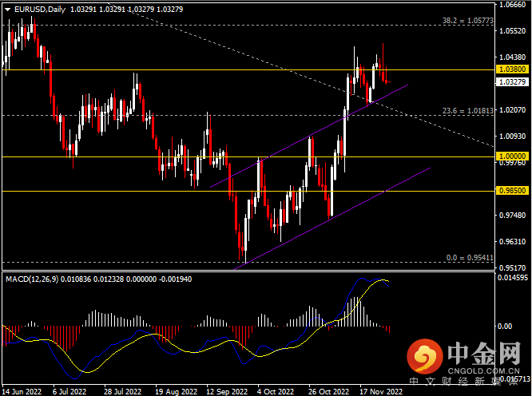Click the 14 Jun 2022 date marker

(x=22, y=391)
